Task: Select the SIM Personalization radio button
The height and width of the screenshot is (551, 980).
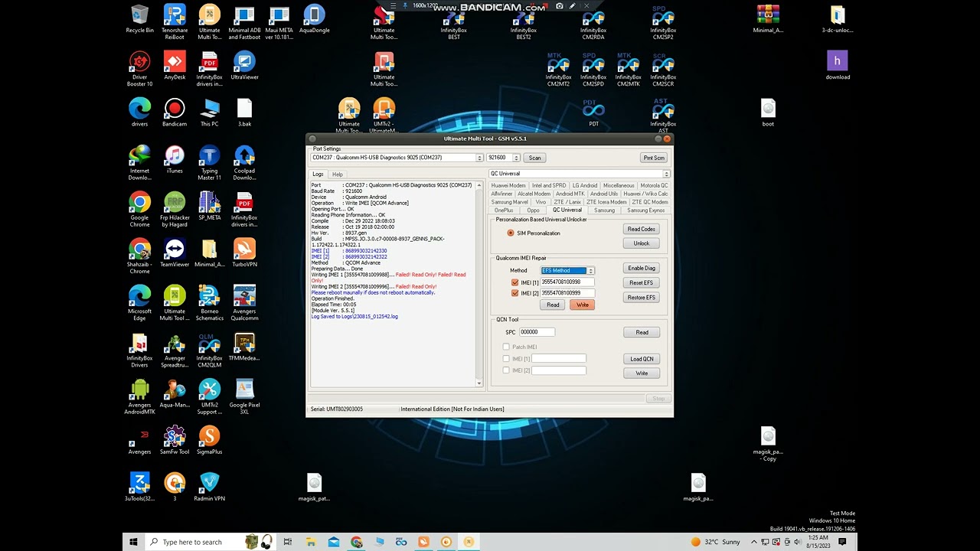Action: pos(511,233)
